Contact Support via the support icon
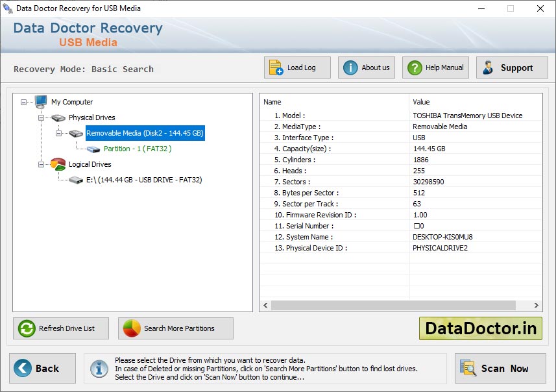Image resolution: width=556 pixels, height=392 pixels. point(489,67)
